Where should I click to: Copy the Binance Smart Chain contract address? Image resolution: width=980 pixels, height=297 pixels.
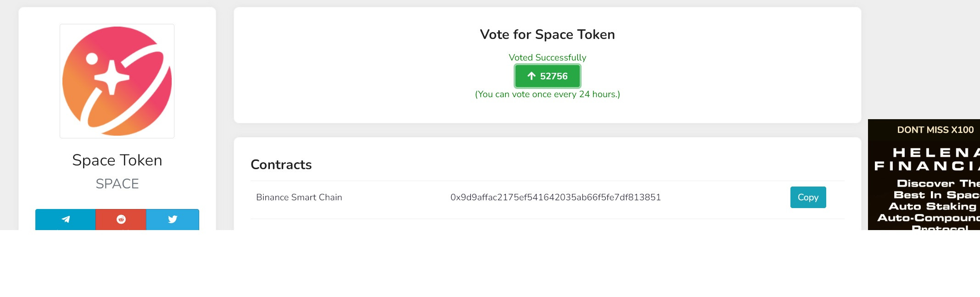point(808,197)
